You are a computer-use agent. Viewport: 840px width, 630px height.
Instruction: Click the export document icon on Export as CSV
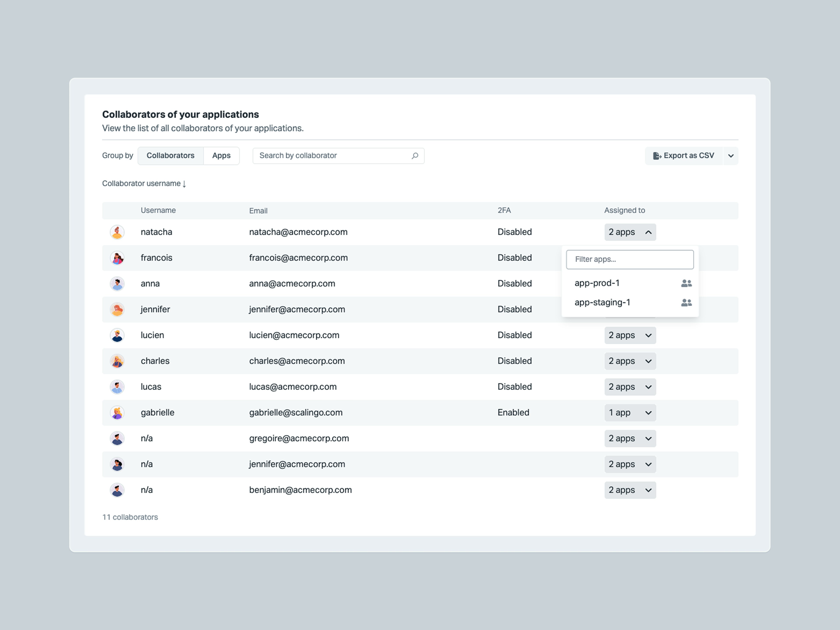coord(657,156)
